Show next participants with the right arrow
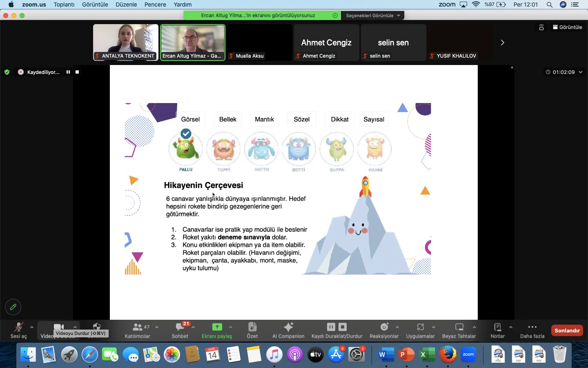 (502, 43)
